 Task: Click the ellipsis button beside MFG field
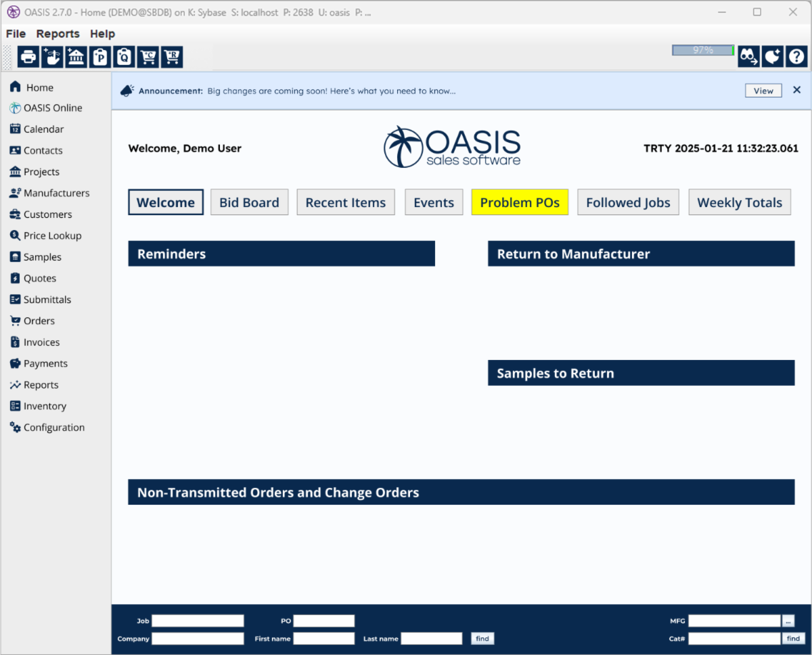[x=788, y=621]
